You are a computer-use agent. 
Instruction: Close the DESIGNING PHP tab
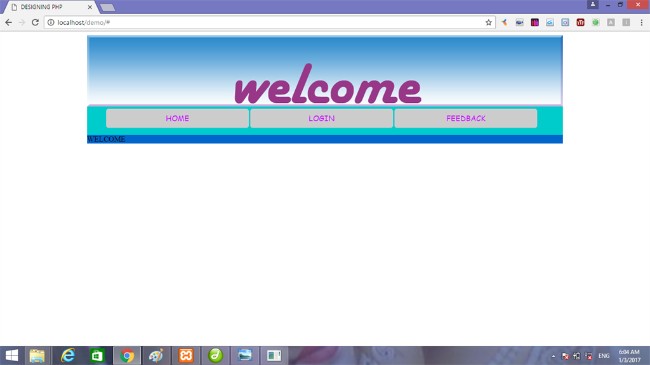click(x=90, y=7)
